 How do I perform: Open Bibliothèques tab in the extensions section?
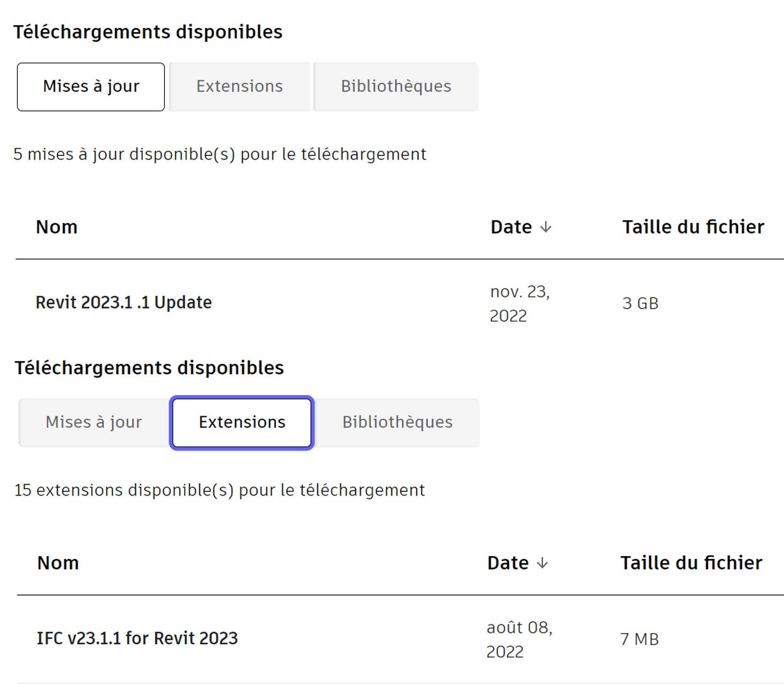pyautogui.click(x=397, y=423)
